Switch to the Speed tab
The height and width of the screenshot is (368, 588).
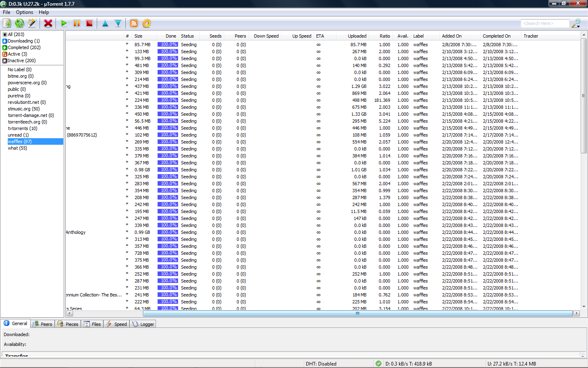[x=116, y=324]
